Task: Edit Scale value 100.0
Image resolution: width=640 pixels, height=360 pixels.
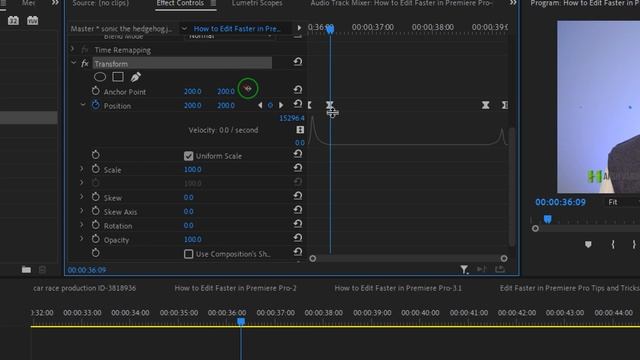Action: 192,169
